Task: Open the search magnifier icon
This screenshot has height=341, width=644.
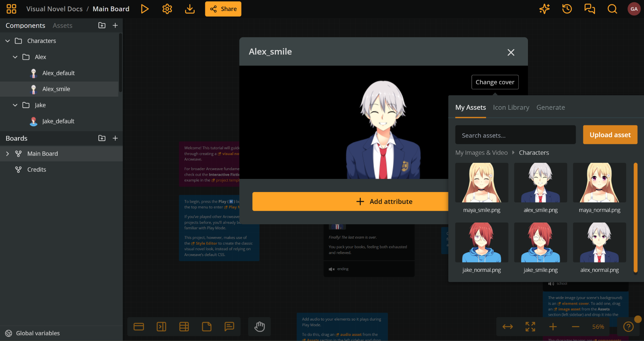Action: pyautogui.click(x=612, y=9)
